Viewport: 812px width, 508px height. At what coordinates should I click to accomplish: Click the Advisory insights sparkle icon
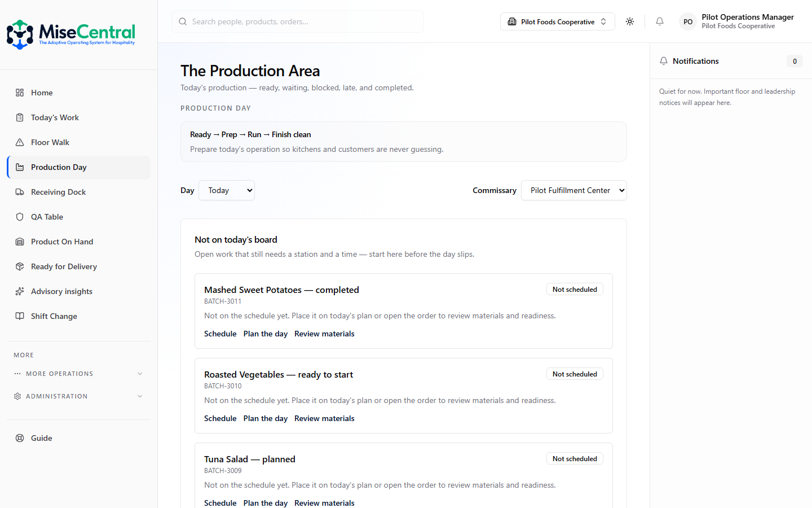pos(20,291)
